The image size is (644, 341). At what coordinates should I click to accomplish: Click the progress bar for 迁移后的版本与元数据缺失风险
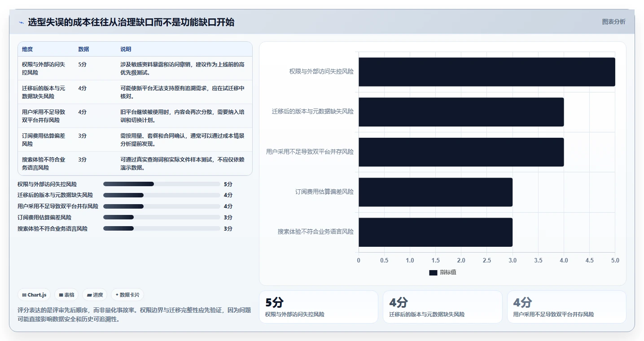(x=162, y=195)
